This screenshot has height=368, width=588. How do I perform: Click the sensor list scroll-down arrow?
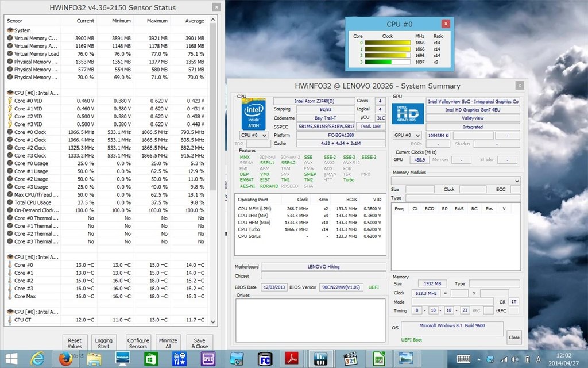(x=213, y=322)
